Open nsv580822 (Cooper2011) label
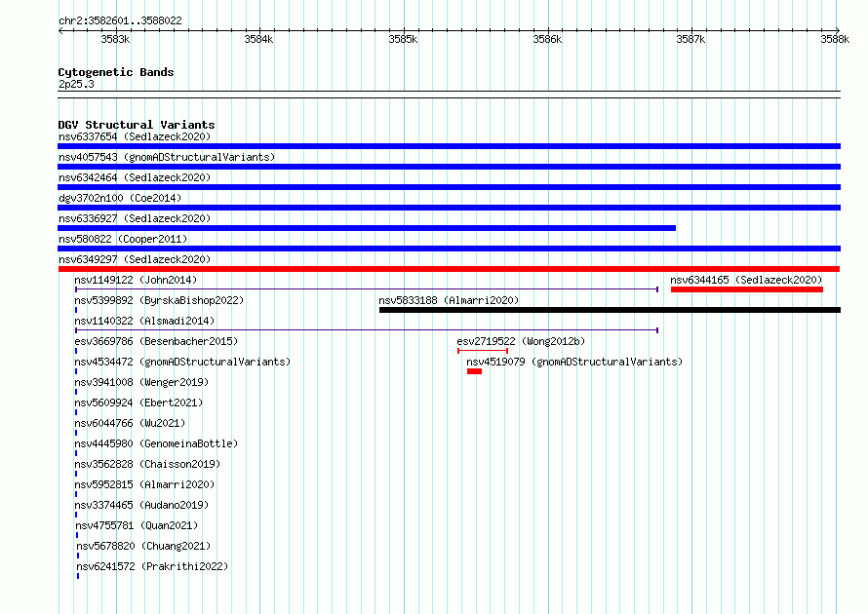Screen dimensions: 868x614 point(123,239)
